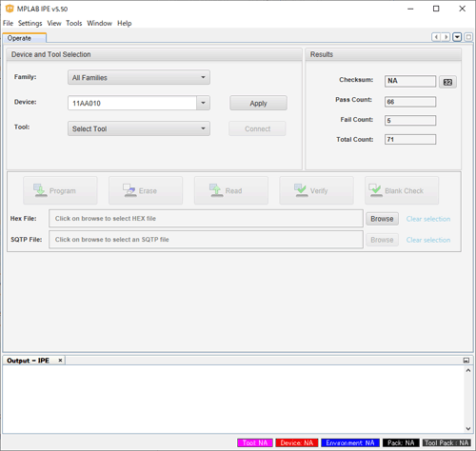
Task: Open the Window menu
Action: pyautogui.click(x=99, y=23)
